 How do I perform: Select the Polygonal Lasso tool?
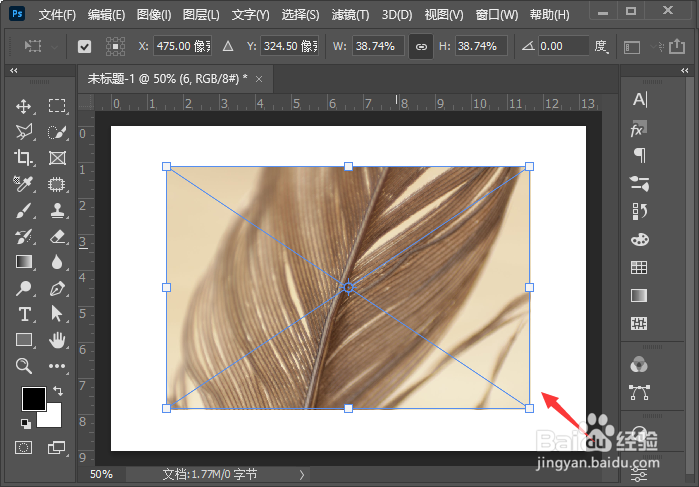[x=24, y=132]
